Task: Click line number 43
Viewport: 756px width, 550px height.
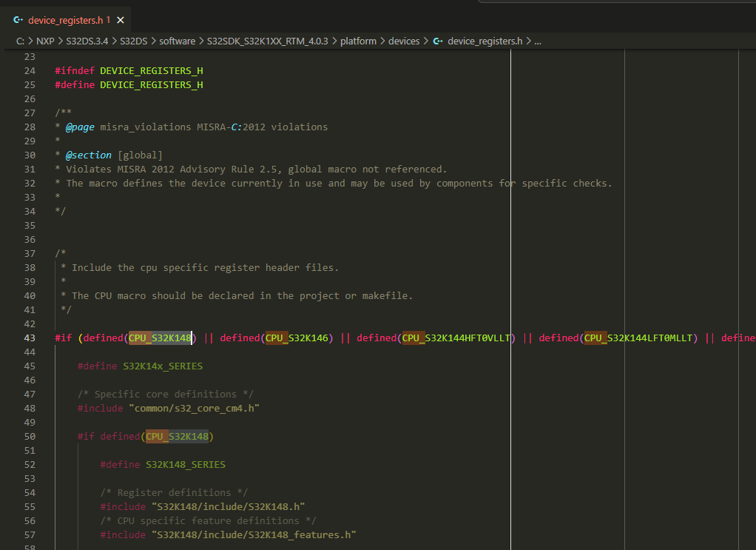Action: point(30,338)
